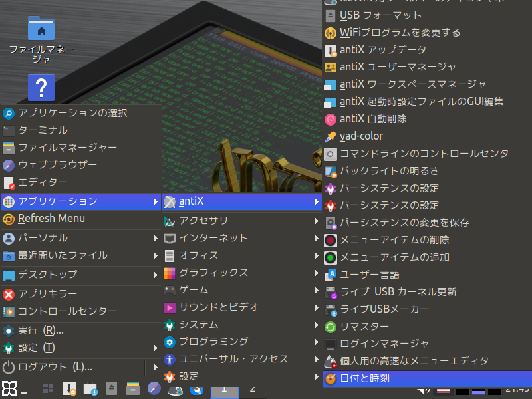Switch to workspace 2 in taskbar
The height and width of the screenshot is (399, 532).
(253, 392)
